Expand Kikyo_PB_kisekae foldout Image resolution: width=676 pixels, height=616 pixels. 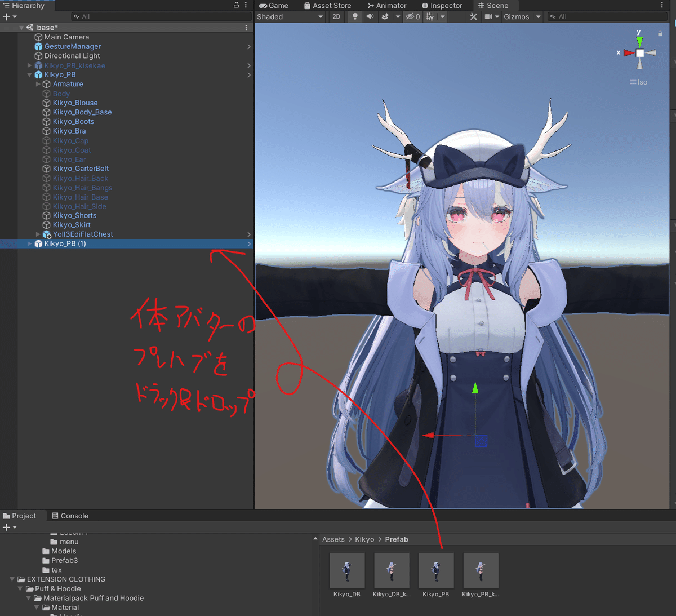(x=30, y=65)
